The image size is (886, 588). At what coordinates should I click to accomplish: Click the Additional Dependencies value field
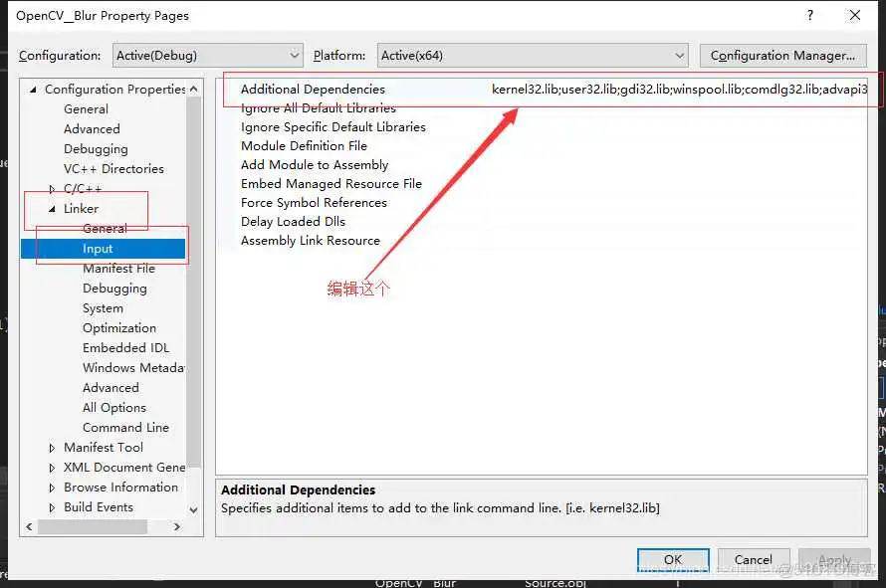pyautogui.click(x=677, y=90)
